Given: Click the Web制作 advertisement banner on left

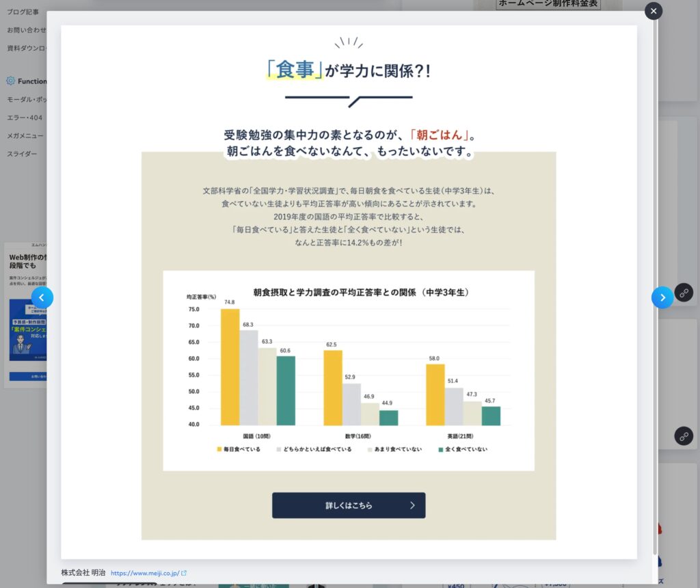Looking at the screenshot, I should click(26, 315).
